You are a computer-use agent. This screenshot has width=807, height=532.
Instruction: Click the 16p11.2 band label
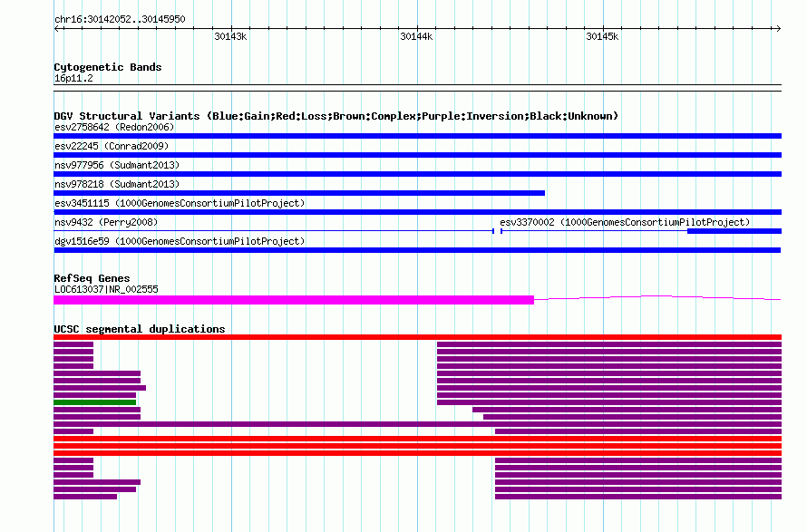tap(73, 78)
